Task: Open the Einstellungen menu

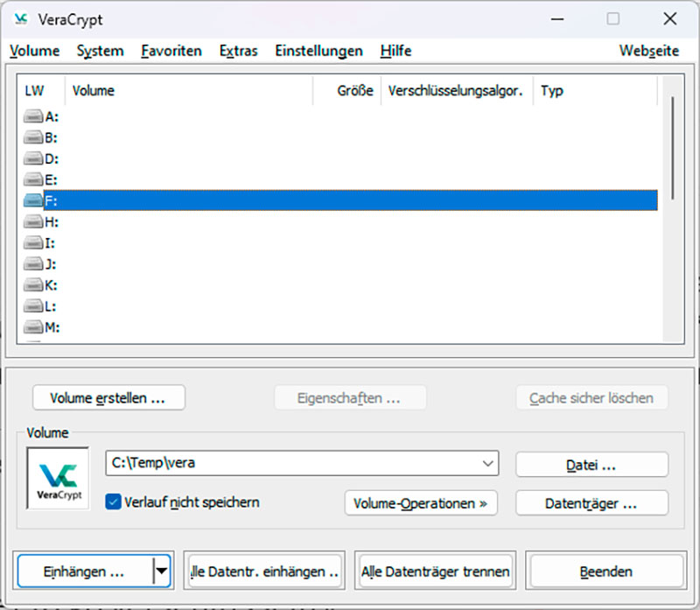Action: pyautogui.click(x=318, y=51)
